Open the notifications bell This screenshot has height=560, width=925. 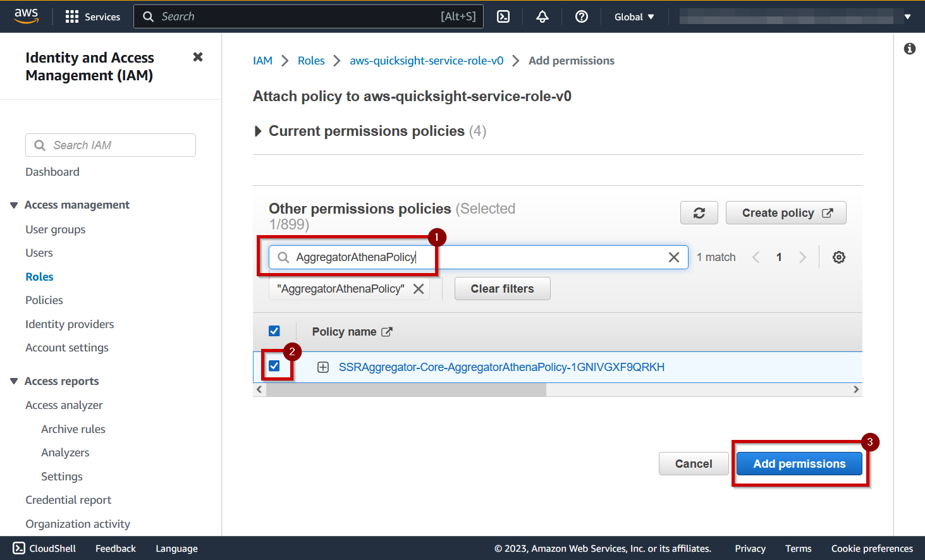(x=542, y=16)
